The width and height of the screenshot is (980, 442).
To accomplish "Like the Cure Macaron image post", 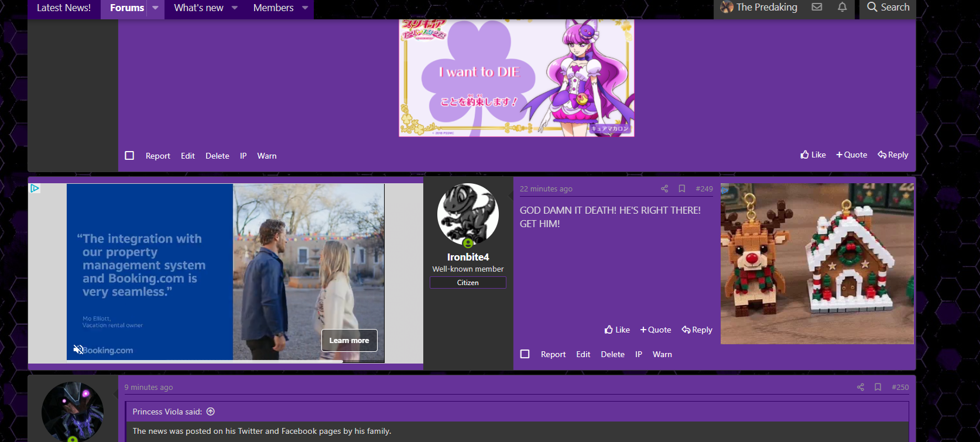I will point(813,155).
